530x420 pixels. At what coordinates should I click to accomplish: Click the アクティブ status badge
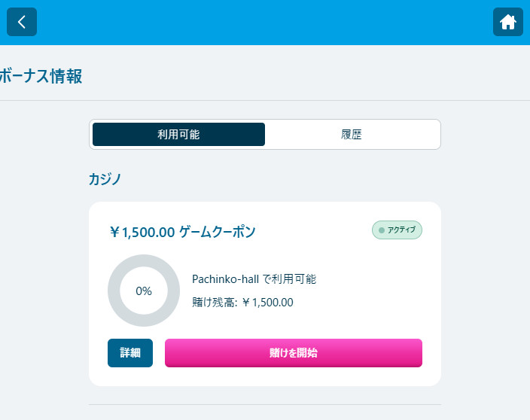[397, 230]
